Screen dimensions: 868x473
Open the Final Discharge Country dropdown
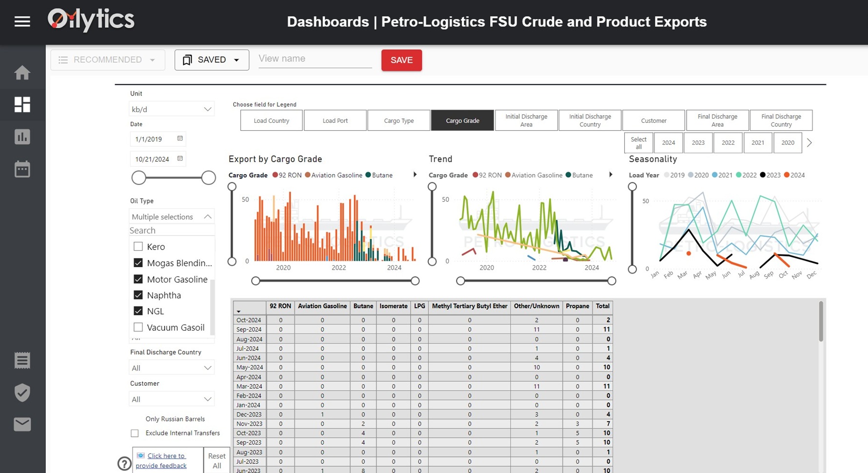coord(172,368)
